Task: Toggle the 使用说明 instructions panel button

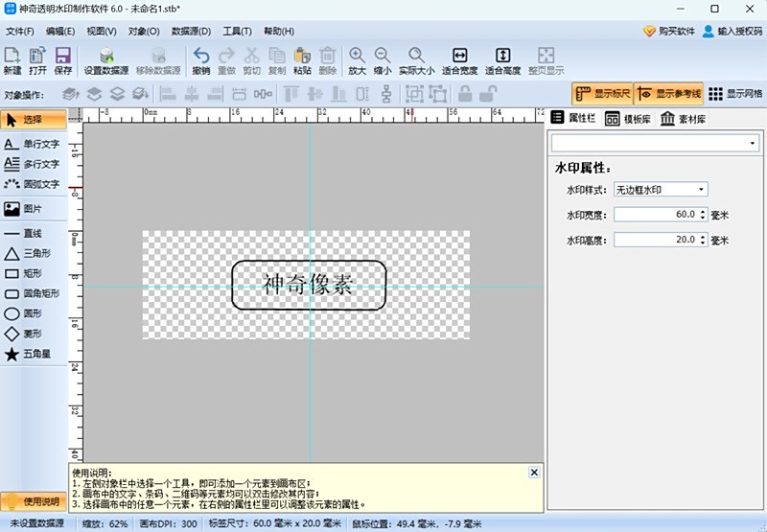Action: (34, 501)
